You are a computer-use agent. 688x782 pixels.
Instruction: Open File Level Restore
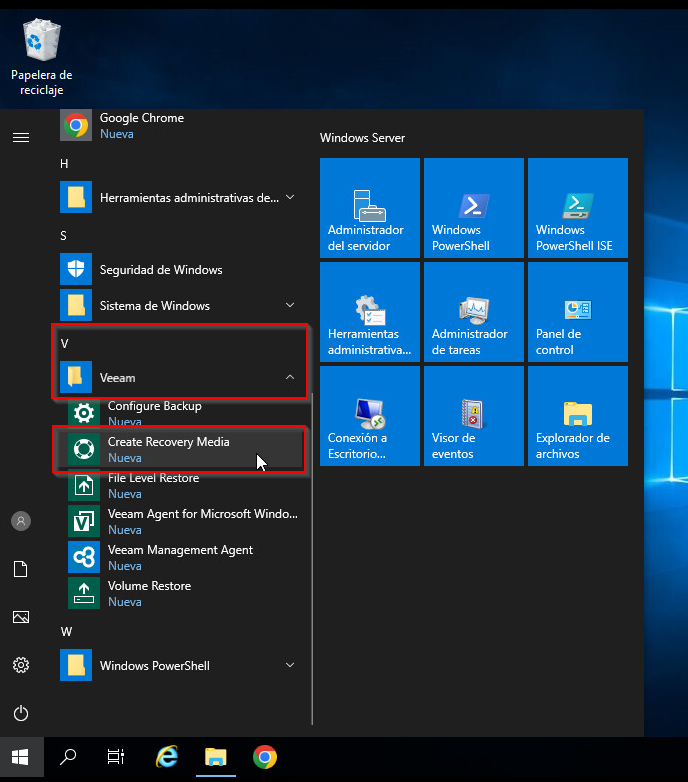point(153,485)
